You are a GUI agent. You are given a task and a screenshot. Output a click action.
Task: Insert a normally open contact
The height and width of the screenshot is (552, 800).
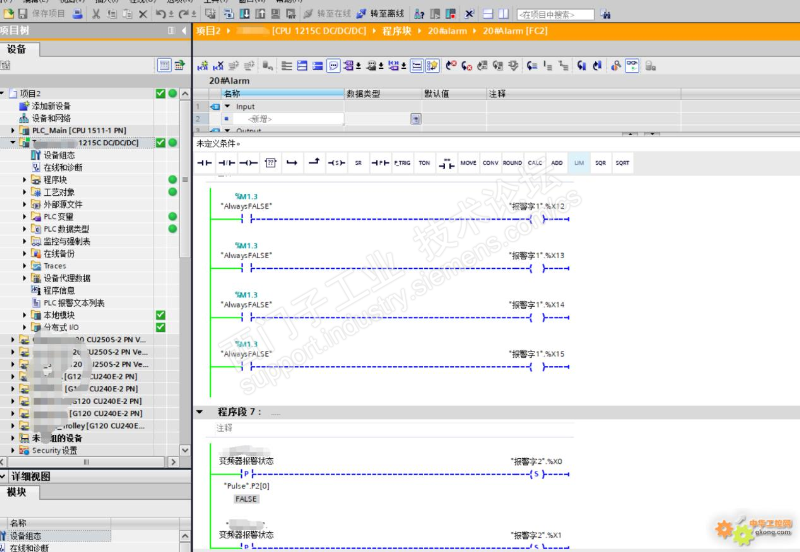coord(205,163)
